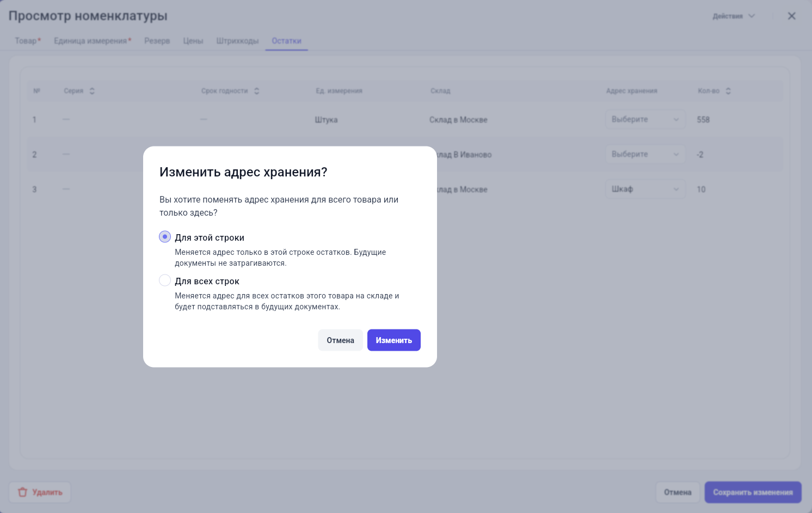The height and width of the screenshot is (513, 812).
Task: Click the 'Изменить' button in the dialog
Action: click(394, 340)
